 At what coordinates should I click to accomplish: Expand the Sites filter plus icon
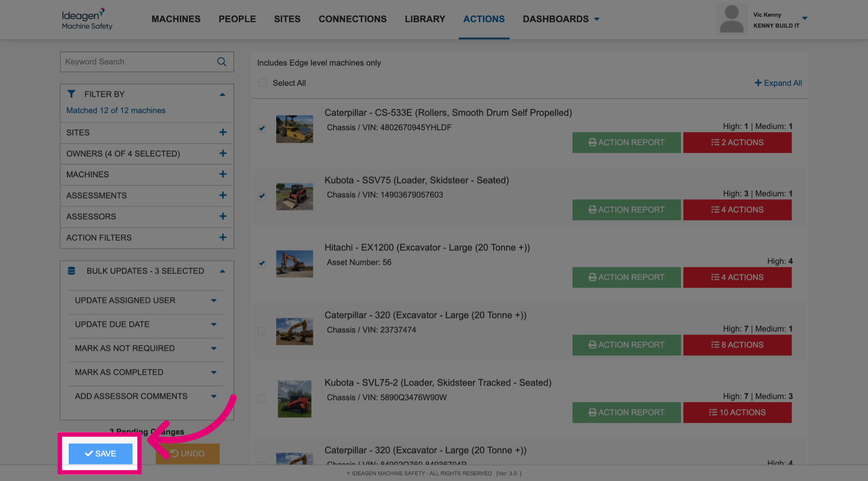click(223, 132)
